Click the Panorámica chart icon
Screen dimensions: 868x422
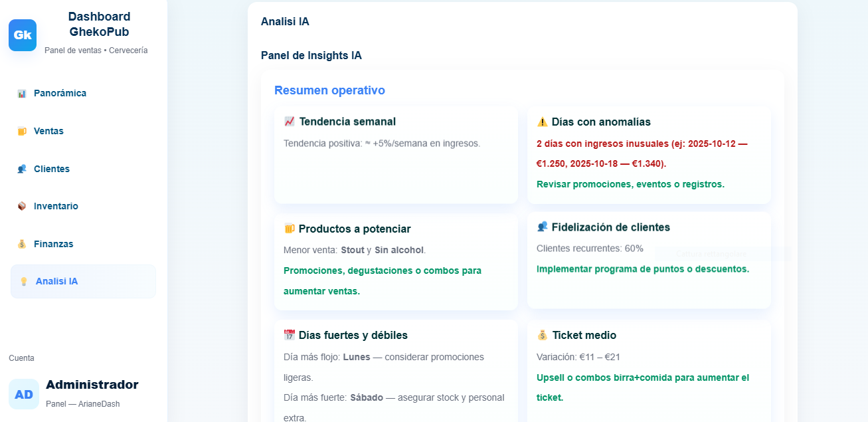tap(22, 94)
